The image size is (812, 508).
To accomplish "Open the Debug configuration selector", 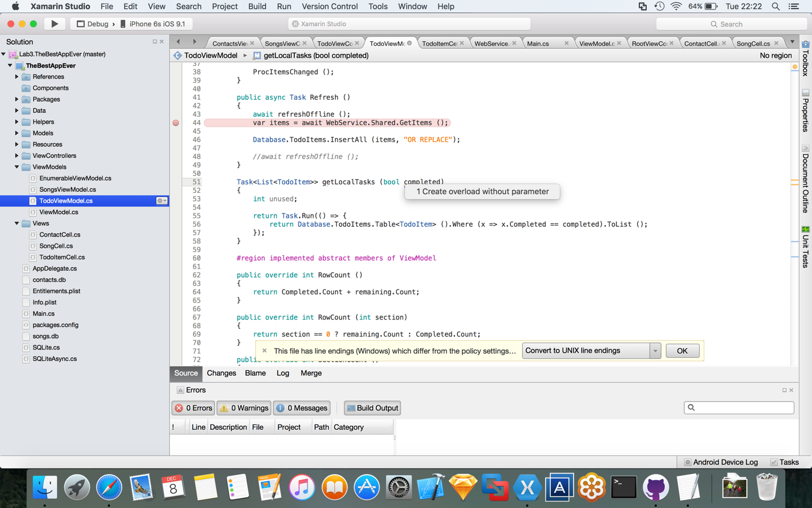I will point(92,24).
